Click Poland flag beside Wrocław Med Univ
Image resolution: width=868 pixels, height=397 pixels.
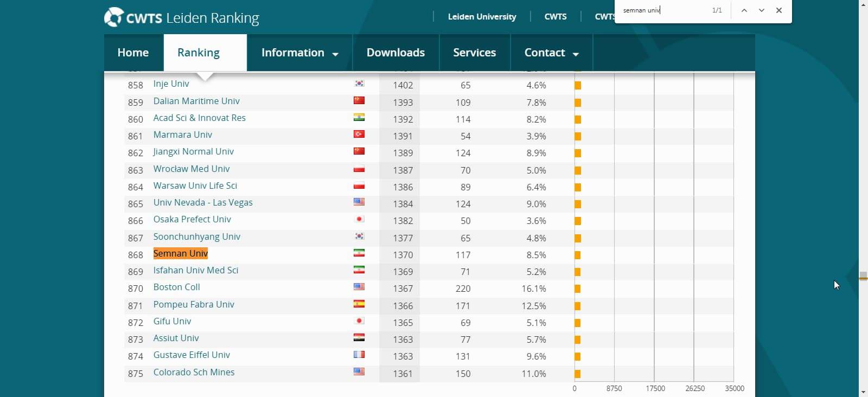[359, 169]
